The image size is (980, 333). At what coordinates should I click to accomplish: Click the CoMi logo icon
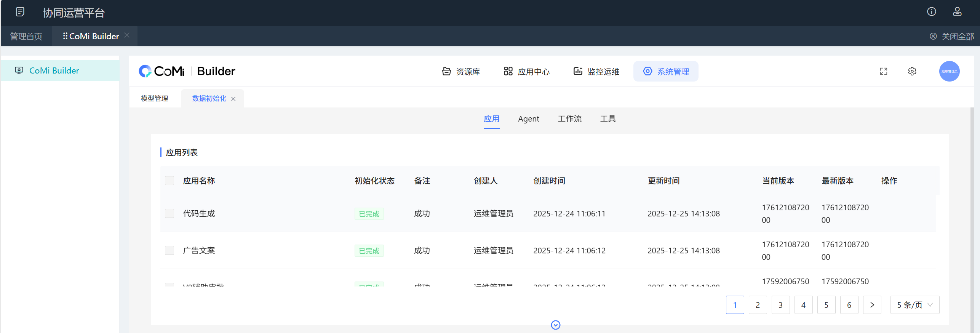point(145,71)
